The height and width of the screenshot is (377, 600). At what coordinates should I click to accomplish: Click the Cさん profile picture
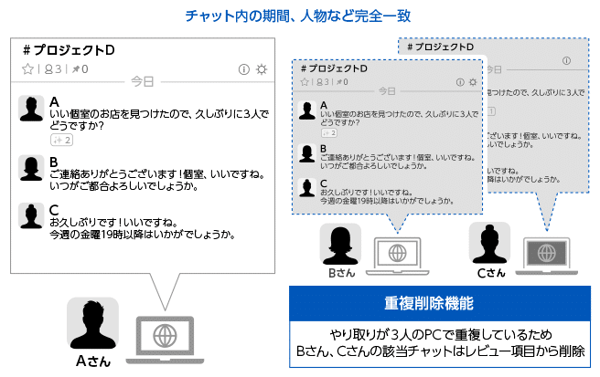490,243
